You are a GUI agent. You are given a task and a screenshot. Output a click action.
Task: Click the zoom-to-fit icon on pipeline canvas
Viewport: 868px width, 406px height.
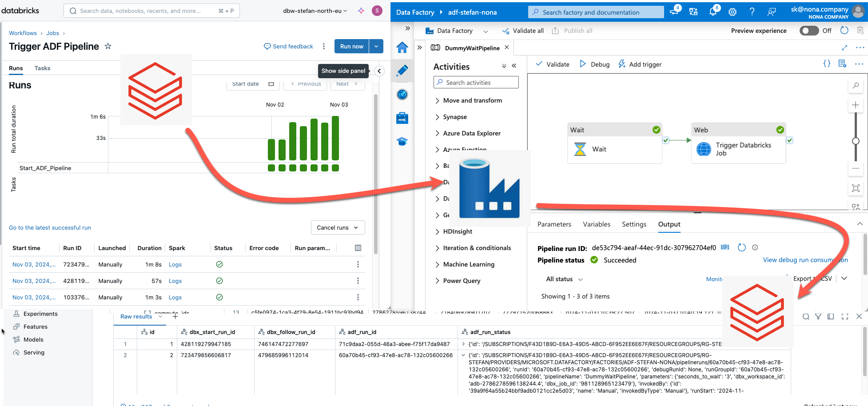tap(856, 188)
